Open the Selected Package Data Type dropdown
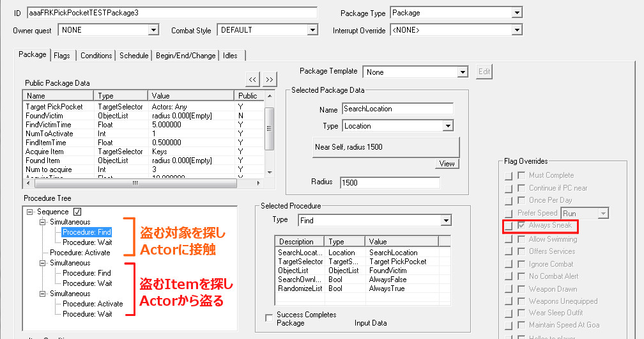Viewport: 644px width, 339px height. (448, 126)
